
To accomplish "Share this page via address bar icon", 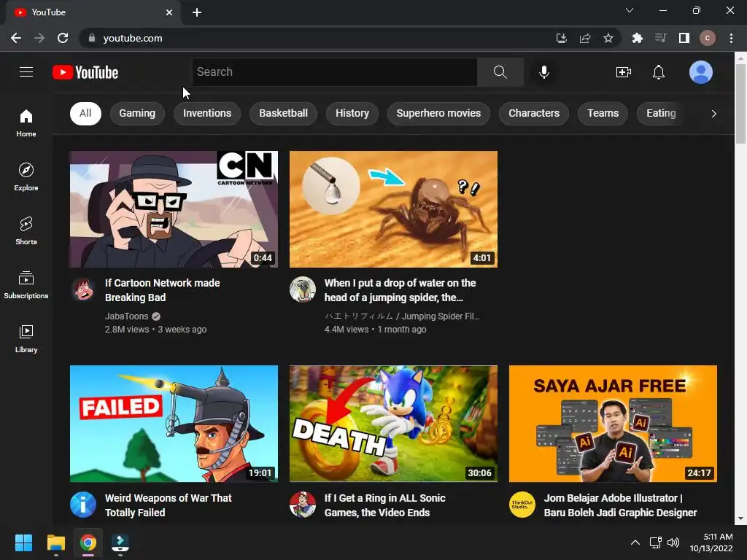I will pos(585,38).
